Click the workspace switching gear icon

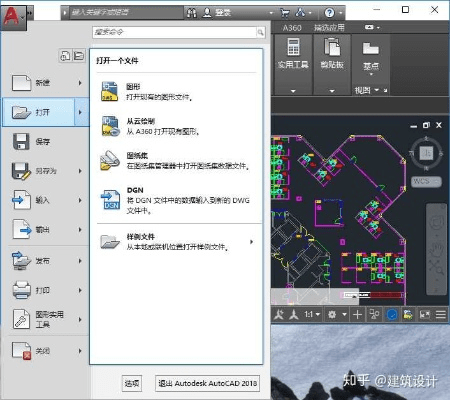[x=332, y=314]
